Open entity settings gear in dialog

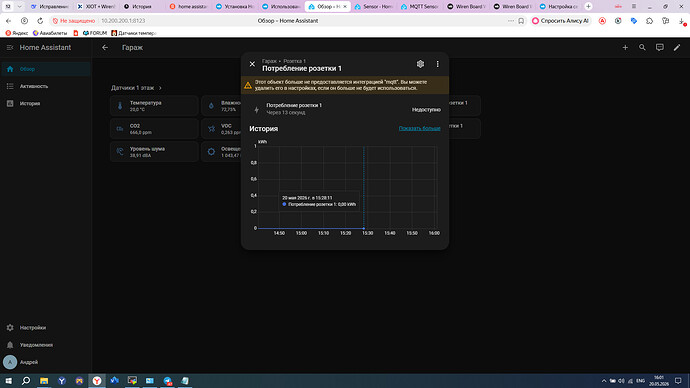(420, 64)
